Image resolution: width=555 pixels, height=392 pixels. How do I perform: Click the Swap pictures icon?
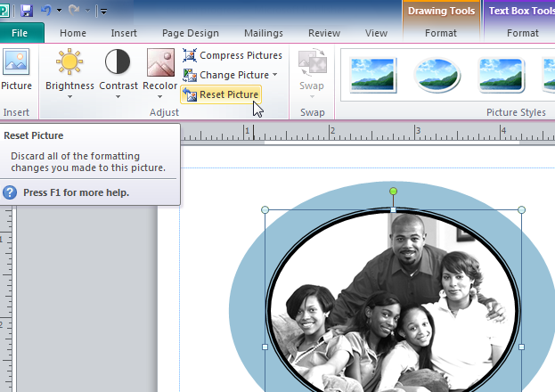[x=312, y=62]
